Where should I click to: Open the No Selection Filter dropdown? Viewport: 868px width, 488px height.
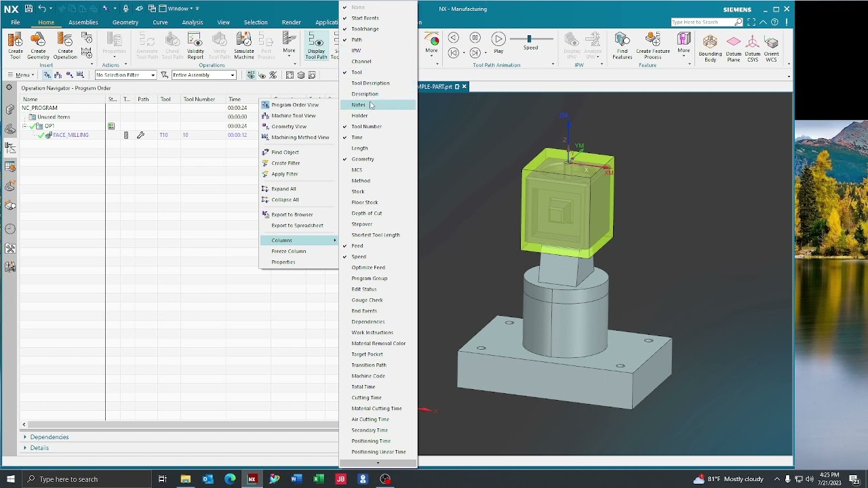(x=125, y=75)
